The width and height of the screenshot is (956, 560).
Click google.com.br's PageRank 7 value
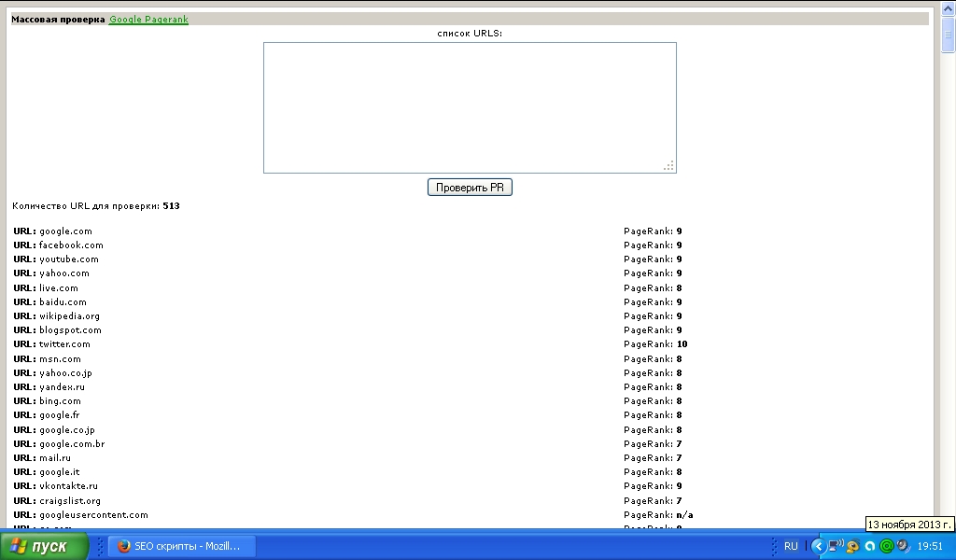tap(680, 443)
